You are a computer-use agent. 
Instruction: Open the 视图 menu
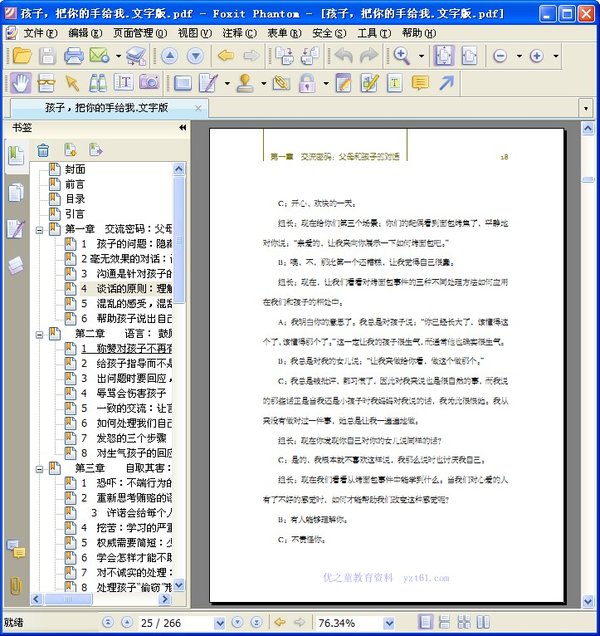pos(194,33)
